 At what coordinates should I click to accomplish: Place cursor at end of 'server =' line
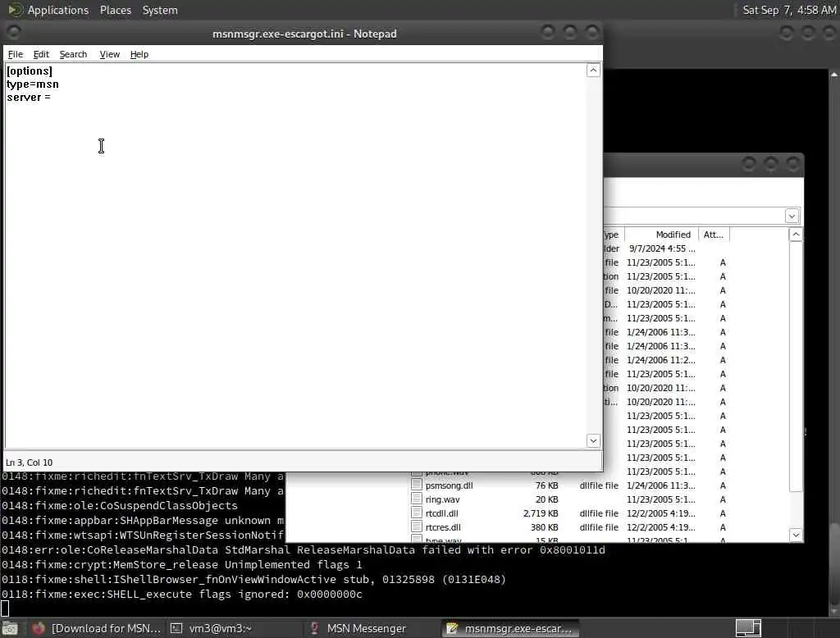click(x=52, y=98)
